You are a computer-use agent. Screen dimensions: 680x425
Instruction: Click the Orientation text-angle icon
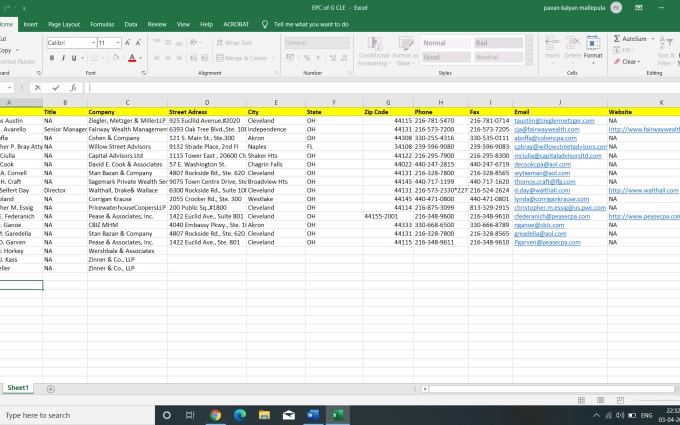point(193,42)
